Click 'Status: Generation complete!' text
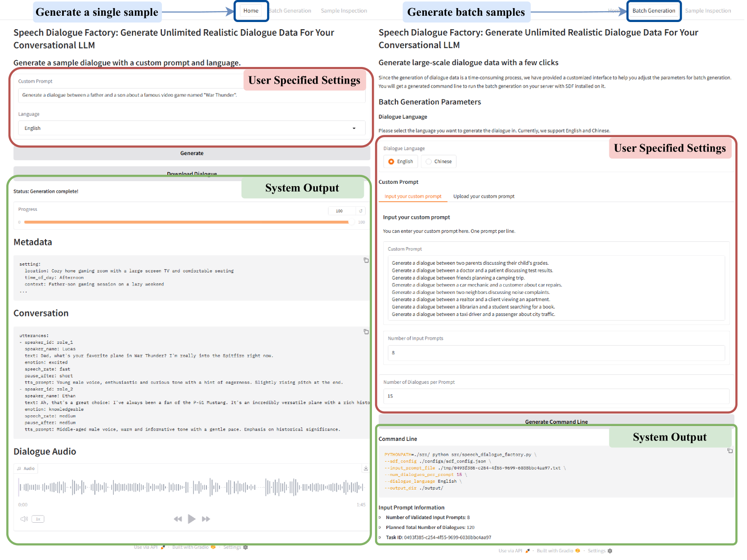The image size is (747, 560). [x=46, y=191]
